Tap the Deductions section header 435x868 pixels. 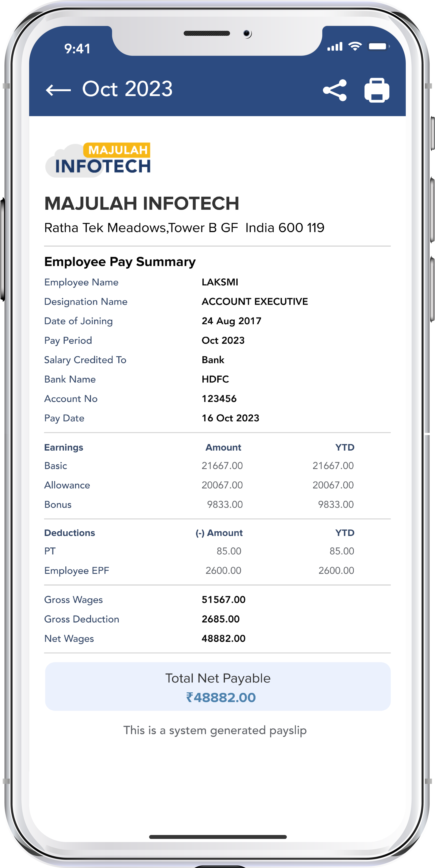click(70, 533)
